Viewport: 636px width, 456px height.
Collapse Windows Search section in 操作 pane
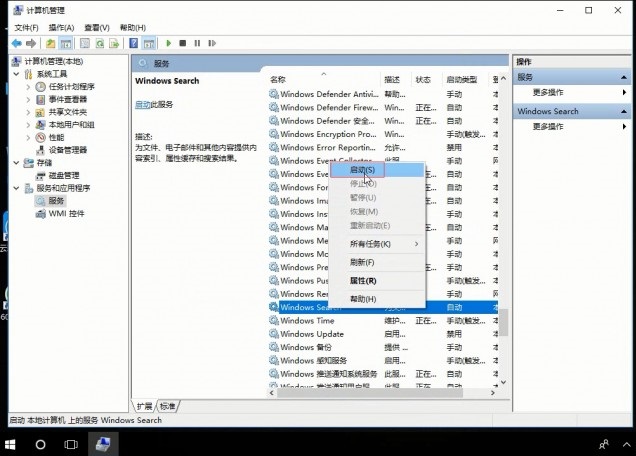(x=624, y=111)
